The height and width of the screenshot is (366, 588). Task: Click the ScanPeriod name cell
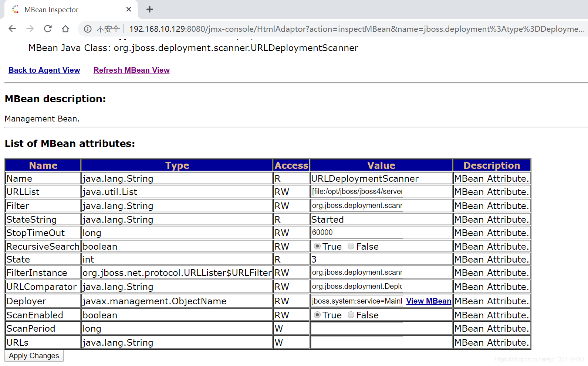point(43,328)
